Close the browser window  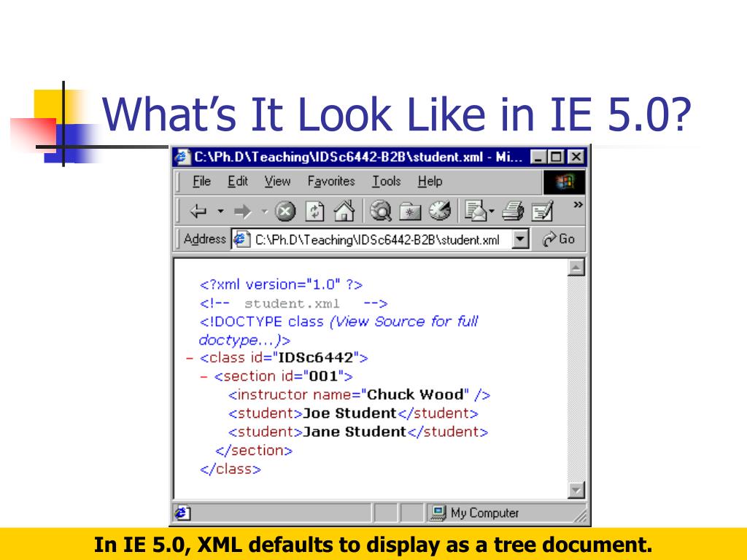coord(576,157)
